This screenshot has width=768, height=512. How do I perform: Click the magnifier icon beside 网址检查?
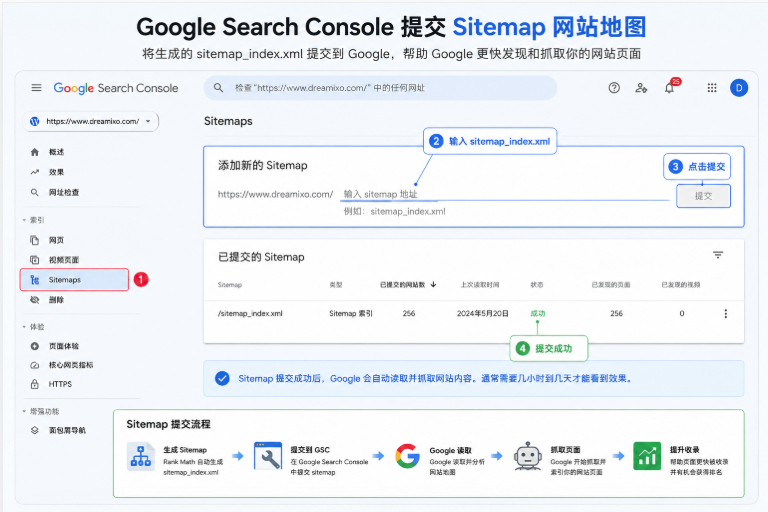pos(34,192)
